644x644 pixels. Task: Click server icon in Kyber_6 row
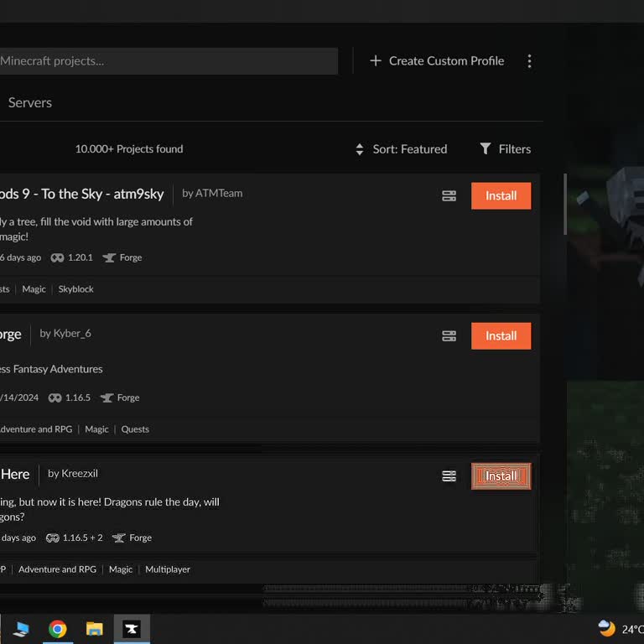(449, 336)
